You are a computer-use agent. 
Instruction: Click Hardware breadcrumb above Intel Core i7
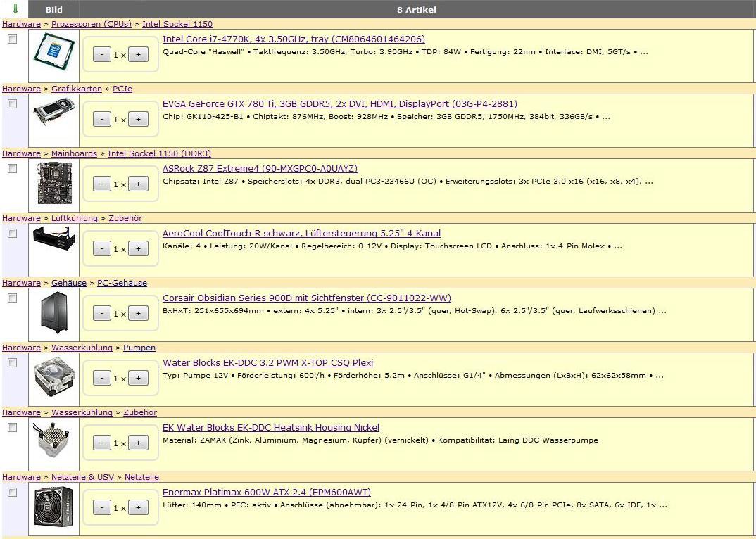pos(21,24)
